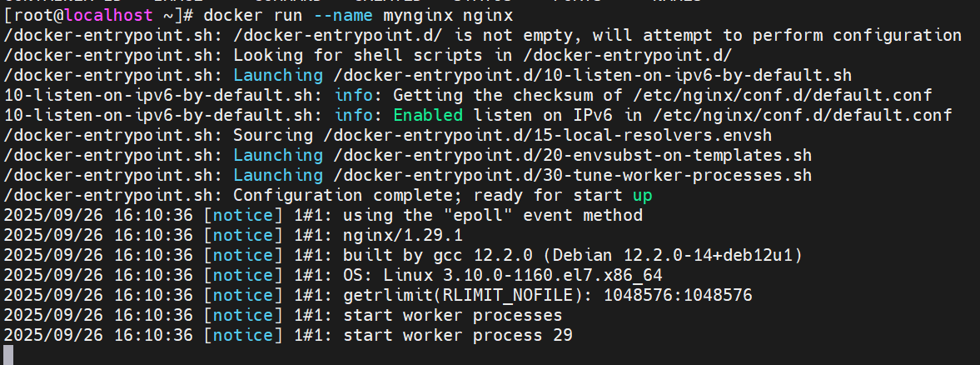Click path "/docker-entrypoint.d/10-listen-on-ipv6-by-default.sh"

click(x=593, y=76)
